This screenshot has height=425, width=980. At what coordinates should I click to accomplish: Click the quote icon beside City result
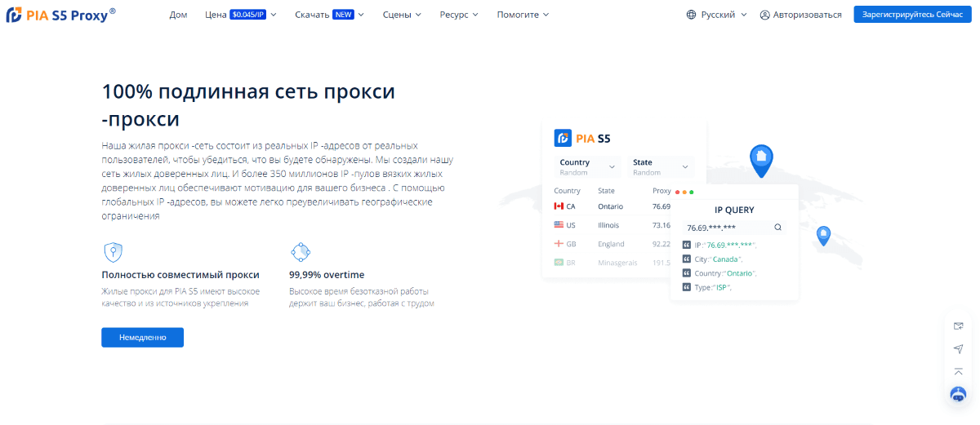click(687, 259)
